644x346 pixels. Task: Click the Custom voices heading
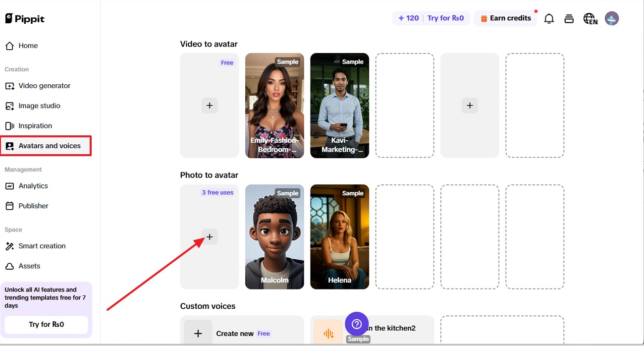click(x=208, y=306)
